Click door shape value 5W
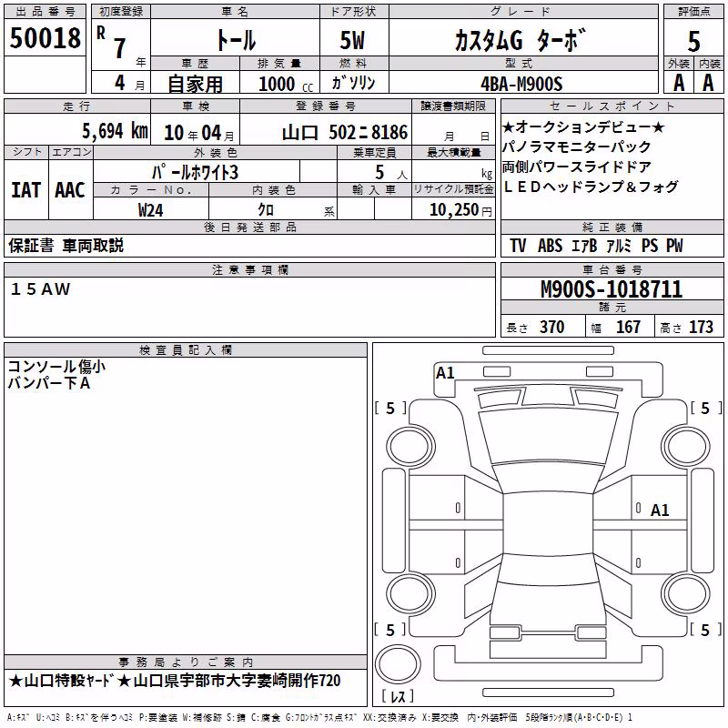 pos(352,40)
